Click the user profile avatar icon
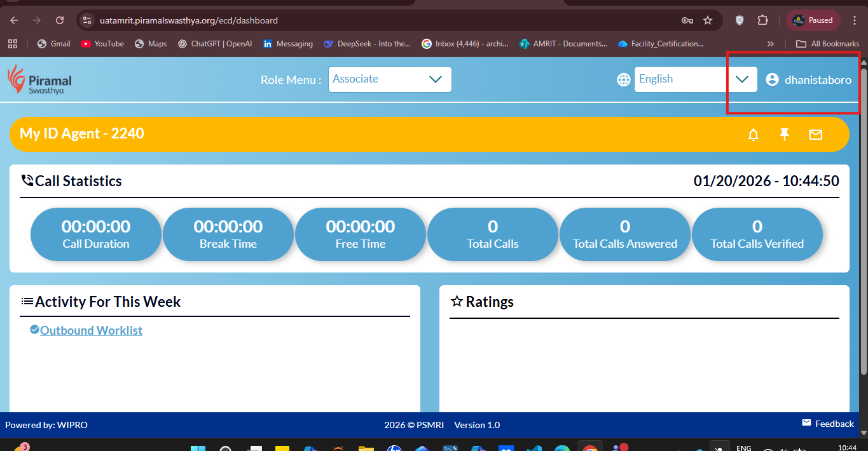Viewport: 868px width, 451px height. (x=772, y=79)
